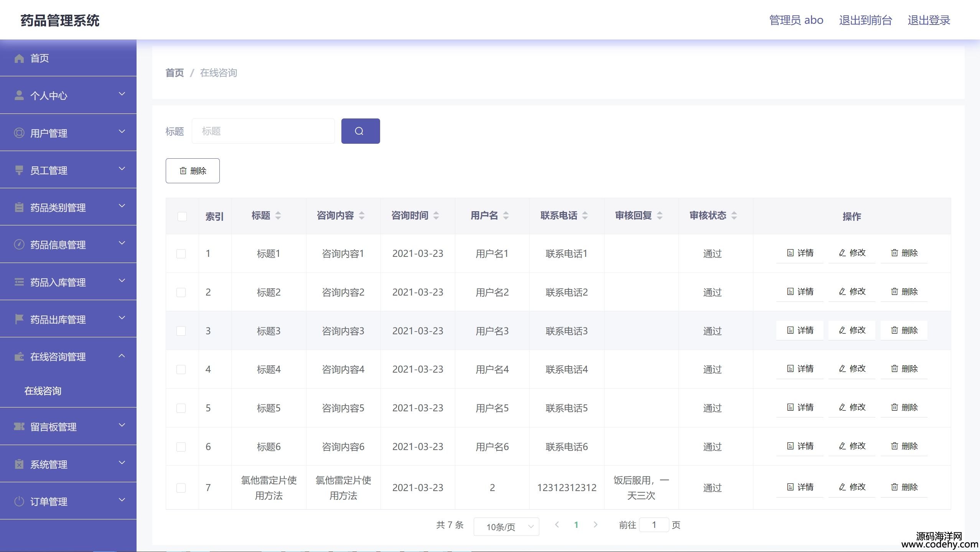The image size is (980, 552).
Task: Expand 药品入库管理 with its chevron
Action: point(122,281)
